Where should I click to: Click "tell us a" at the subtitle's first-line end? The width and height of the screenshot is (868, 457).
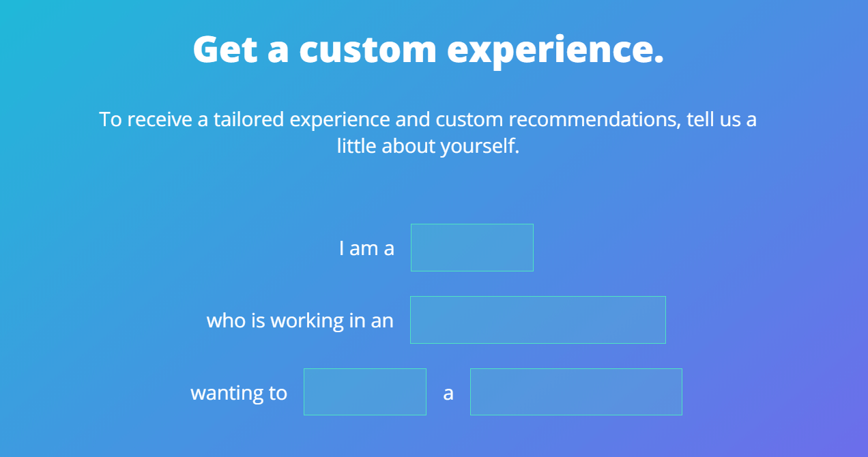[722, 119]
